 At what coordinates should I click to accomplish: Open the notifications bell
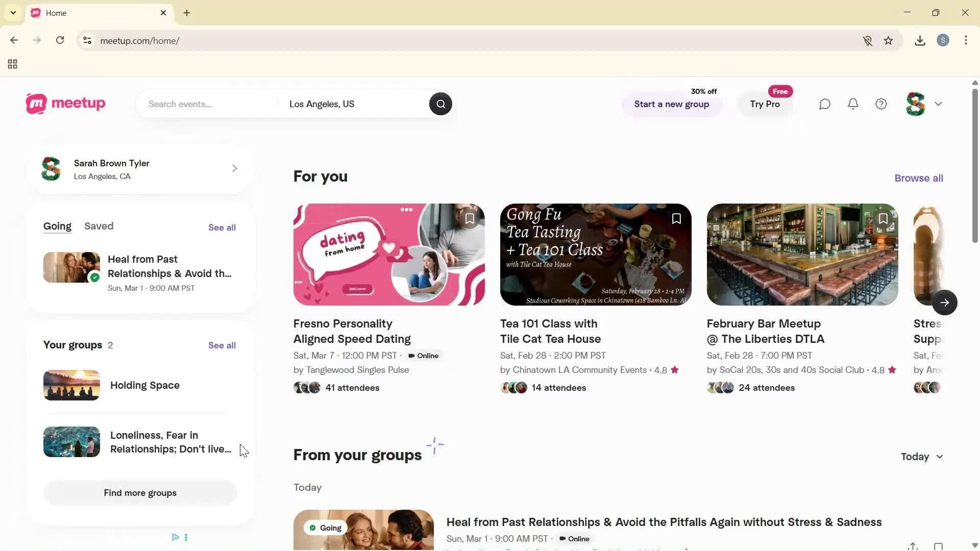pyautogui.click(x=853, y=104)
